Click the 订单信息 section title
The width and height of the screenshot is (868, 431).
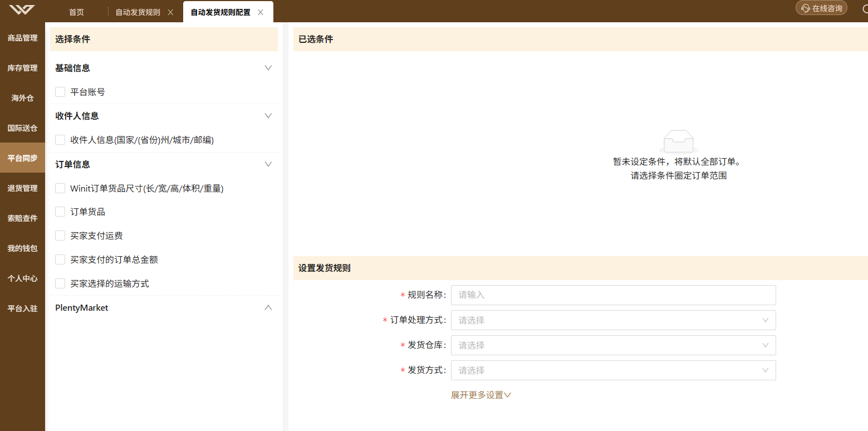[x=73, y=164]
